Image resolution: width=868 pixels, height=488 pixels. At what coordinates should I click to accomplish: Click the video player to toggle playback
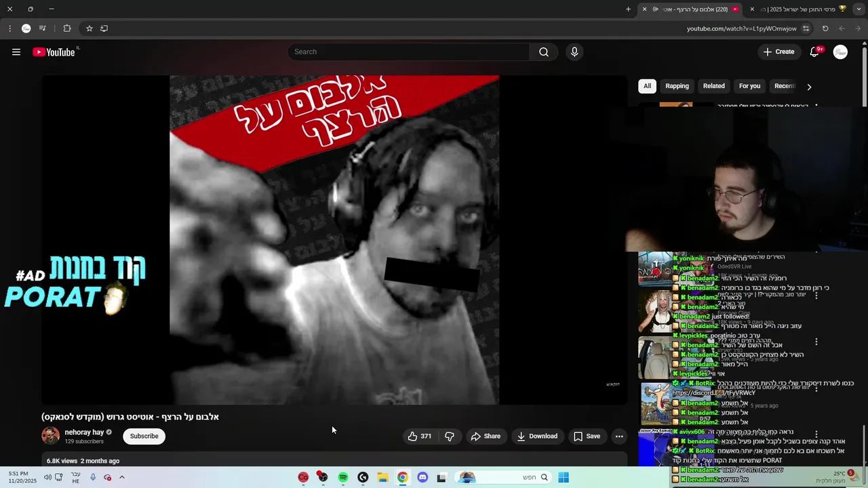pyautogui.click(x=334, y=240)
